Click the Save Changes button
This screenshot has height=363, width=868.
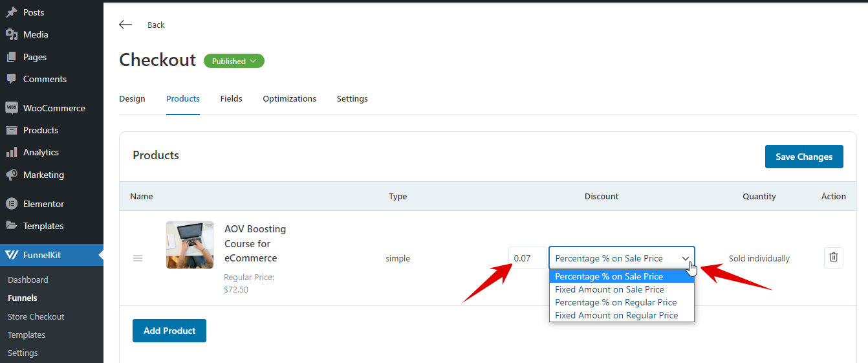(x=804, y=157)
